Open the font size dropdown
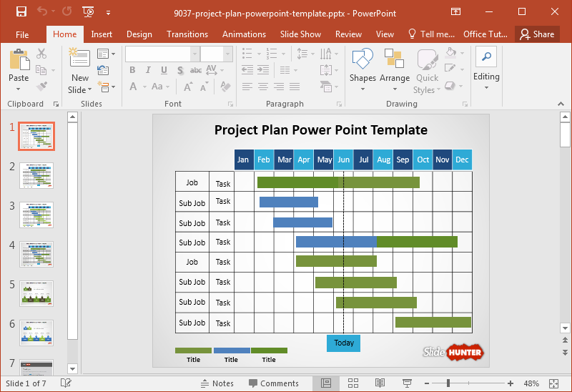Image resolution: width=572 pixels, height=392 pixels. 230,54
